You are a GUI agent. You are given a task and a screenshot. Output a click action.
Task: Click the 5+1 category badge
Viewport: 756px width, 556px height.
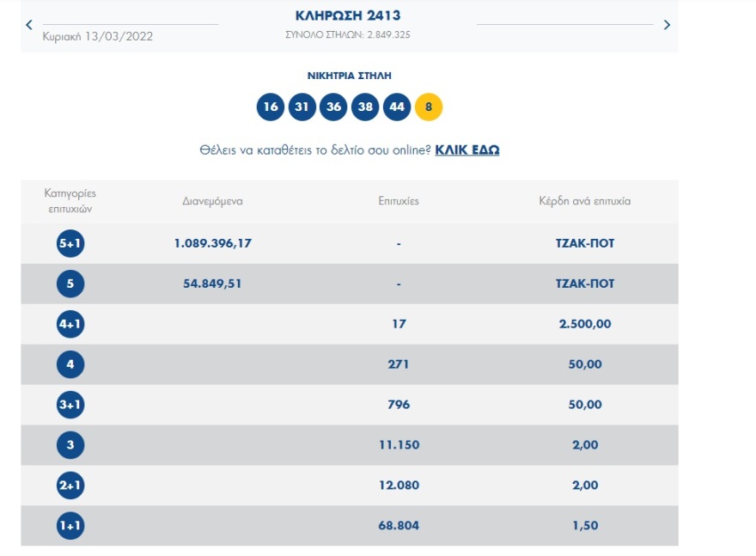click(70, 243)
